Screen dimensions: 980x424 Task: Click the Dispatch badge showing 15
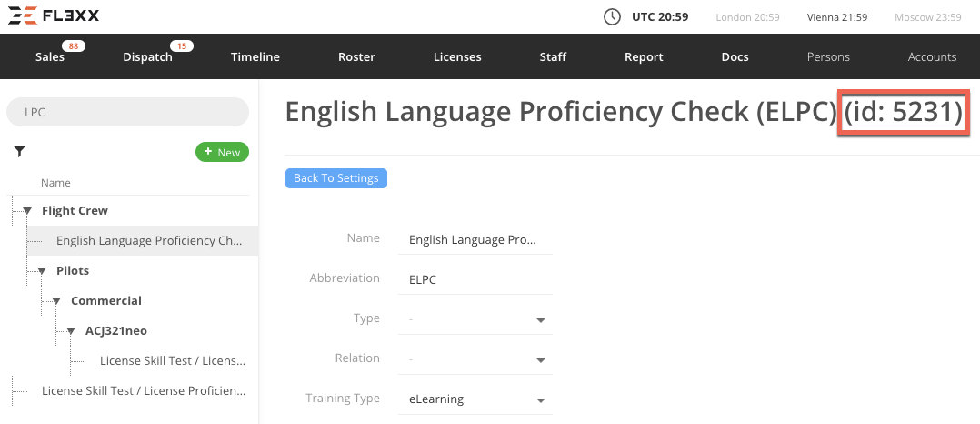coord(181,46)
